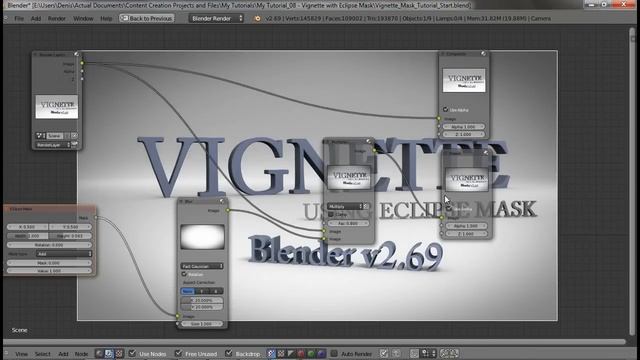This screenshot has width=640, height=360.
Task: Toggle the Relative checkbox in Blur node
Action: click(184, 274)
